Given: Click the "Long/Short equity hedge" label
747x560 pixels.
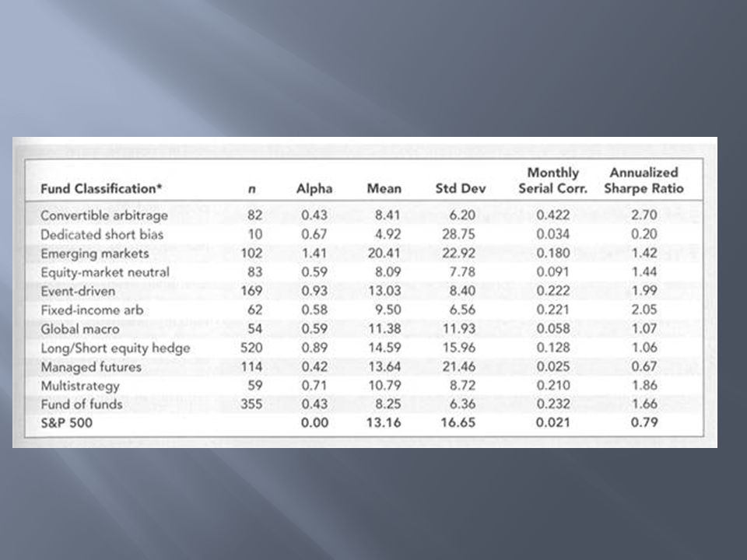Looking at the screenshot, I should [x=115, y=348].
